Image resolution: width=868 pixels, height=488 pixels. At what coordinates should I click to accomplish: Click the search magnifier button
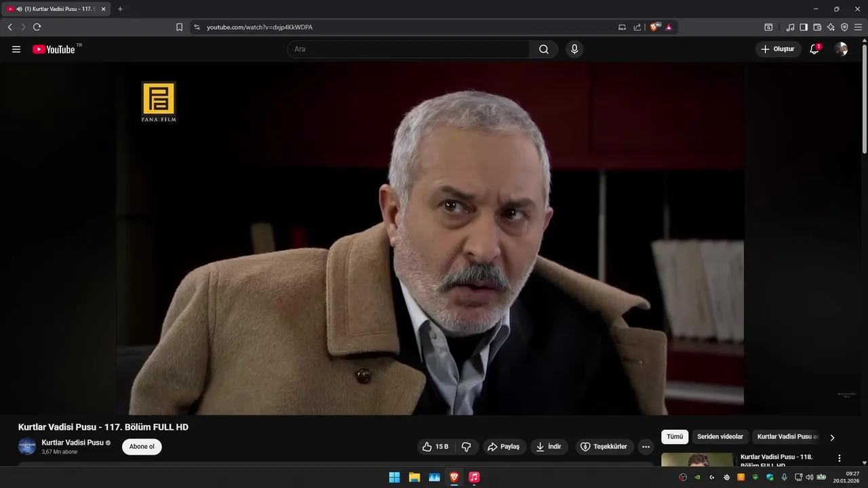[544, 49]
